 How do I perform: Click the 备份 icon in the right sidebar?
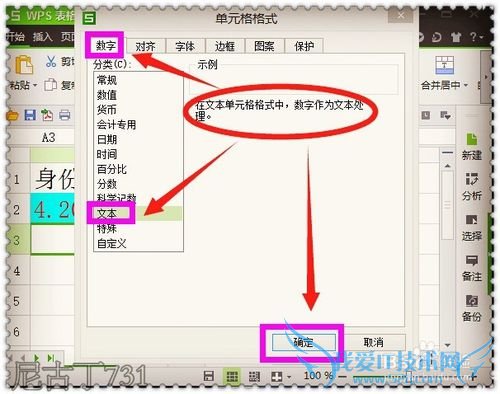(472, 301)
